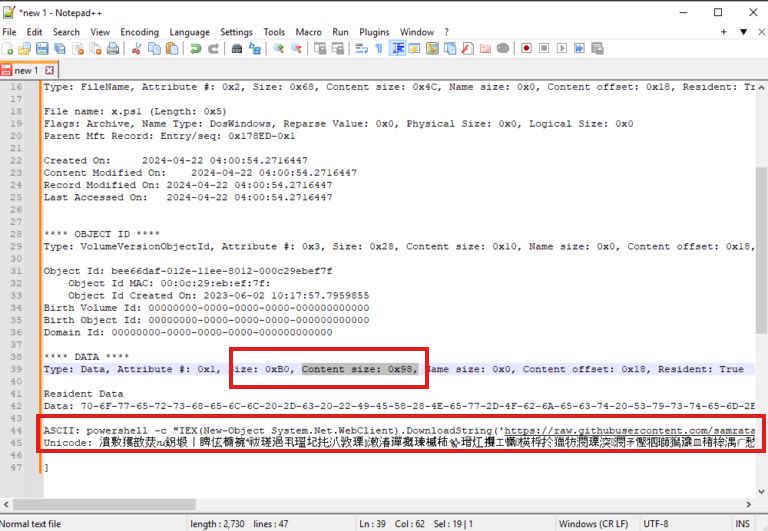Viewport: 768px width, 531px height.
Task: Open the Search menu
Action: click(66, 32)
